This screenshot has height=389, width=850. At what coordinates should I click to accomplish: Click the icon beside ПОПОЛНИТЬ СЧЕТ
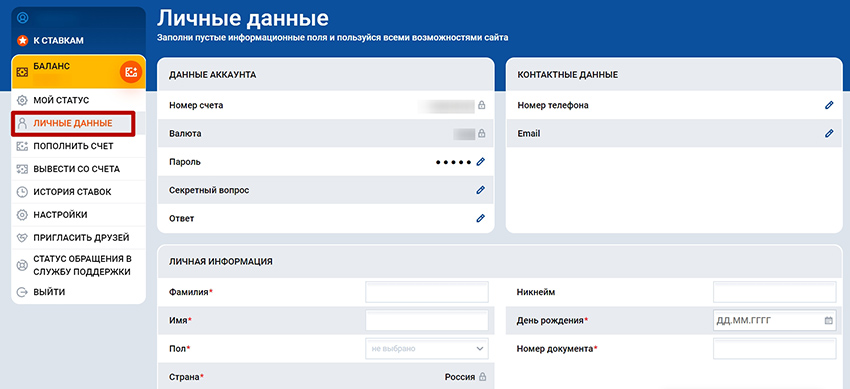[22, 146]
